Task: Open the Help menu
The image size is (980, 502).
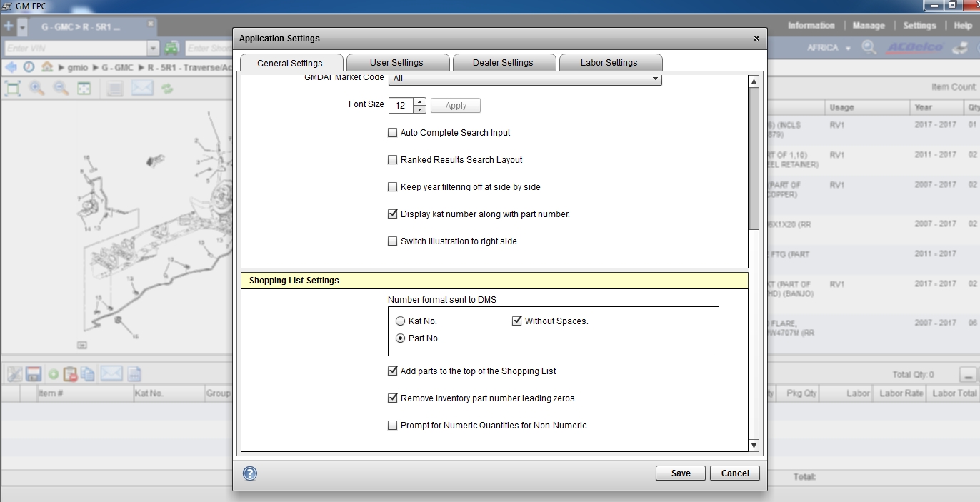Action: (x=963, y=26)
